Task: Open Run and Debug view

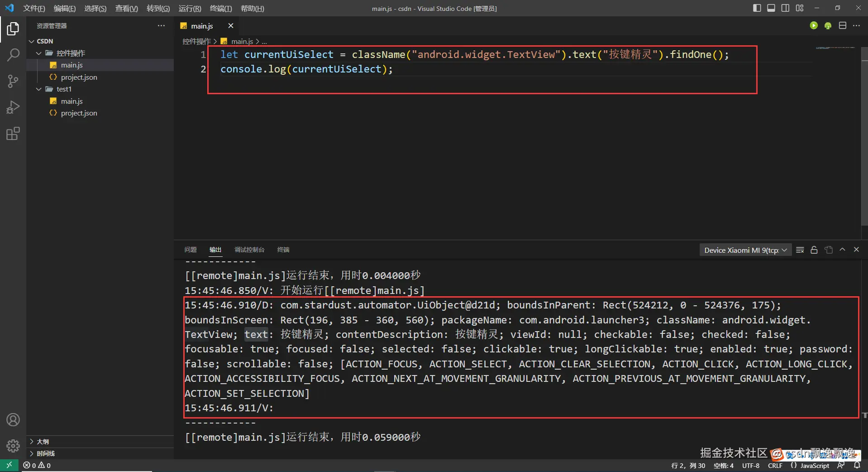Action: (x=13, y=107)
